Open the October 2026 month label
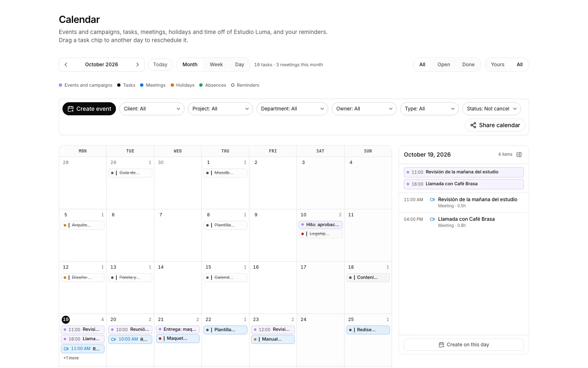This screenshot has width=588, height=368. [x=102, y=65]
